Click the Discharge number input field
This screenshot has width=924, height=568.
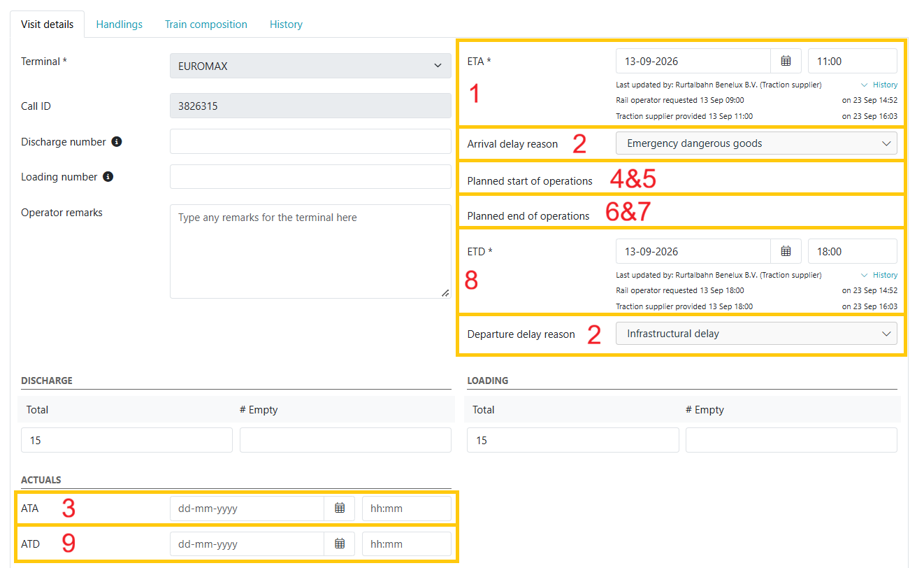310,141
